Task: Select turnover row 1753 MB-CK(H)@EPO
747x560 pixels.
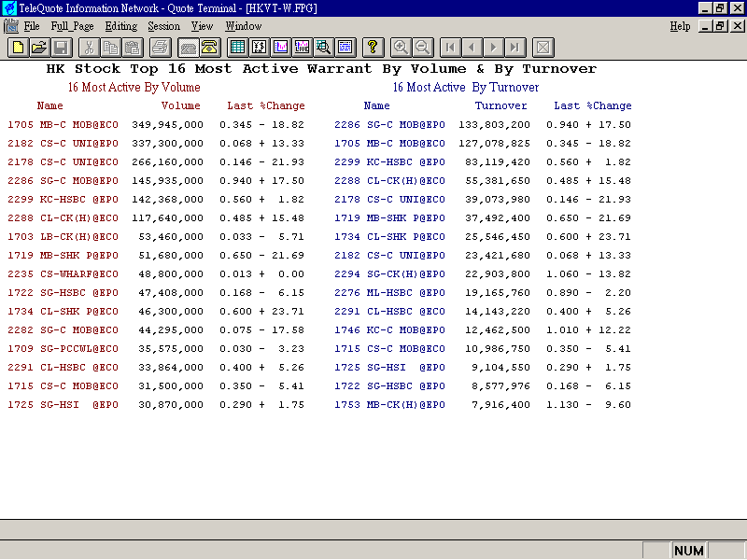Action: coord(483,405)
